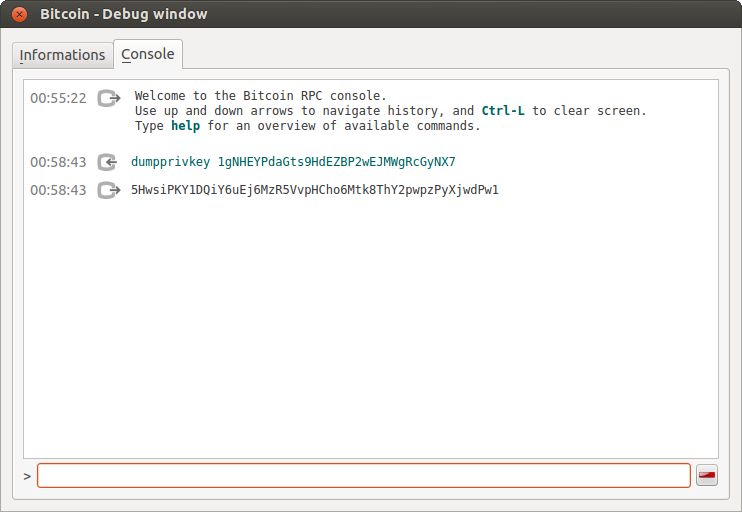The width and height of the screenshot is (742, 512).
Task: Click "Welcome to the Bitcoin RPC console." line
Action: tap(260, 96)
